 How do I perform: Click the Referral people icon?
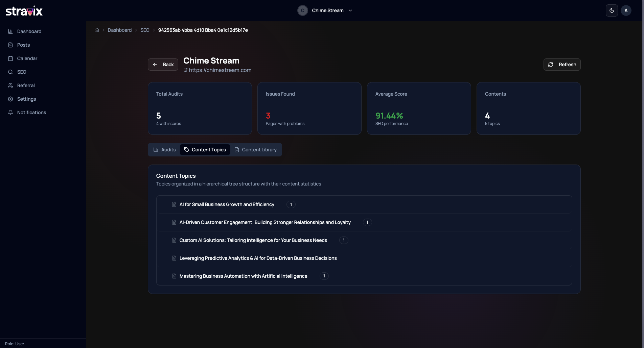(10, 85)
